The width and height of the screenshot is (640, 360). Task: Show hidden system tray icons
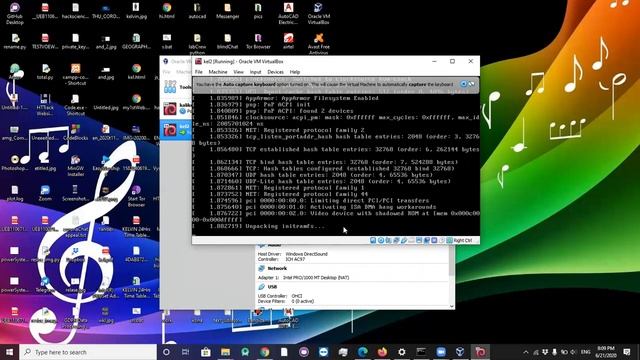pyautogui.click(x=526, y=352)
